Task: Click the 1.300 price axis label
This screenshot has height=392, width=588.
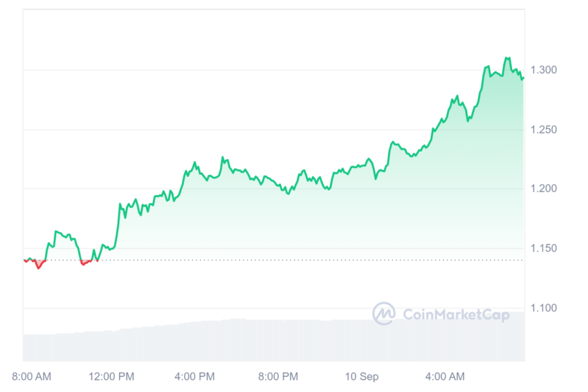Action: tap(543, 70)
